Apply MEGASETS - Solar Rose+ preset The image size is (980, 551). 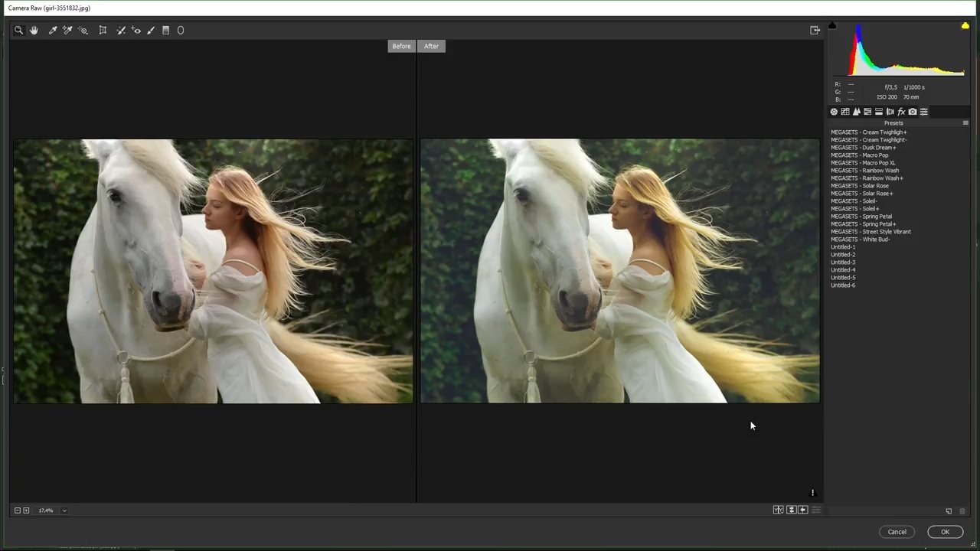tap(862, 194)
